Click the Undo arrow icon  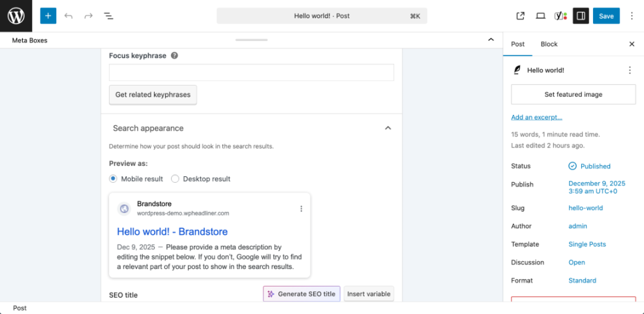tap(69, 16)
